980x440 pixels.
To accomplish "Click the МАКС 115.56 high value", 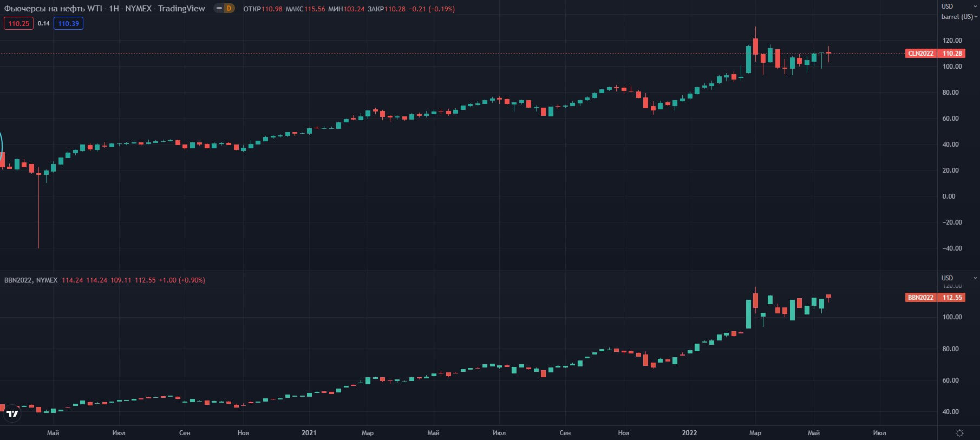I will 305,9.
